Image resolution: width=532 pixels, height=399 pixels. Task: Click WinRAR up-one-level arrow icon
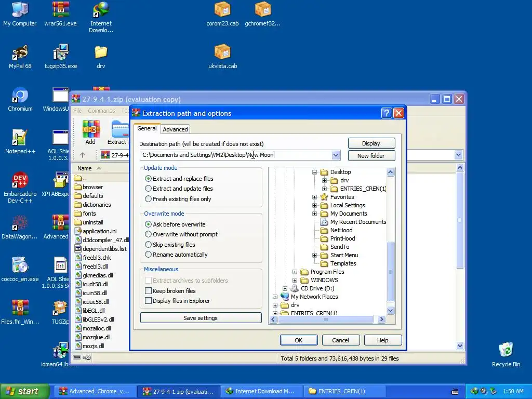pos(83,155)
